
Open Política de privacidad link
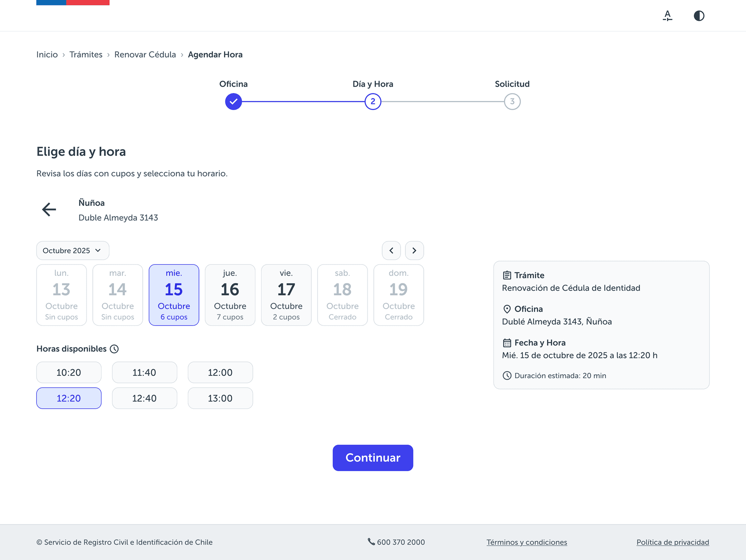(x=673, y=542)
